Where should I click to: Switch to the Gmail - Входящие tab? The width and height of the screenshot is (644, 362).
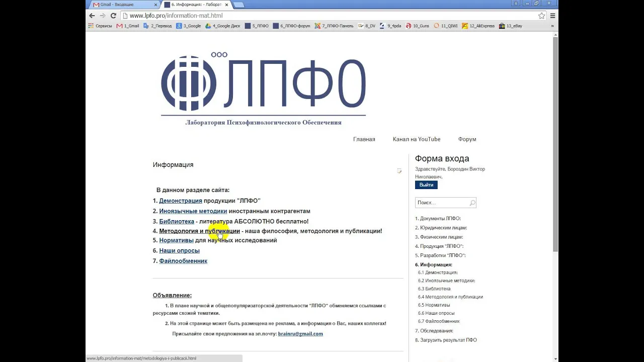(124, 5)
